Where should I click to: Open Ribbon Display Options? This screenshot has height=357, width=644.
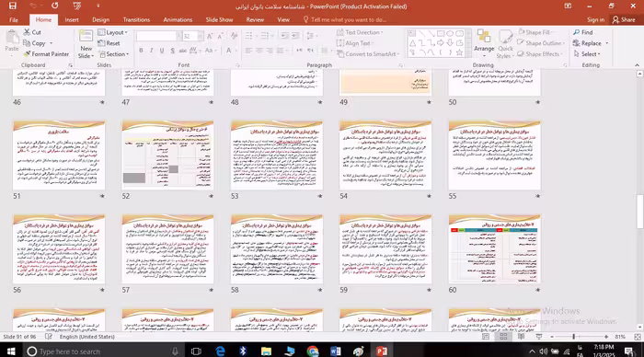[x=568, y=6]
